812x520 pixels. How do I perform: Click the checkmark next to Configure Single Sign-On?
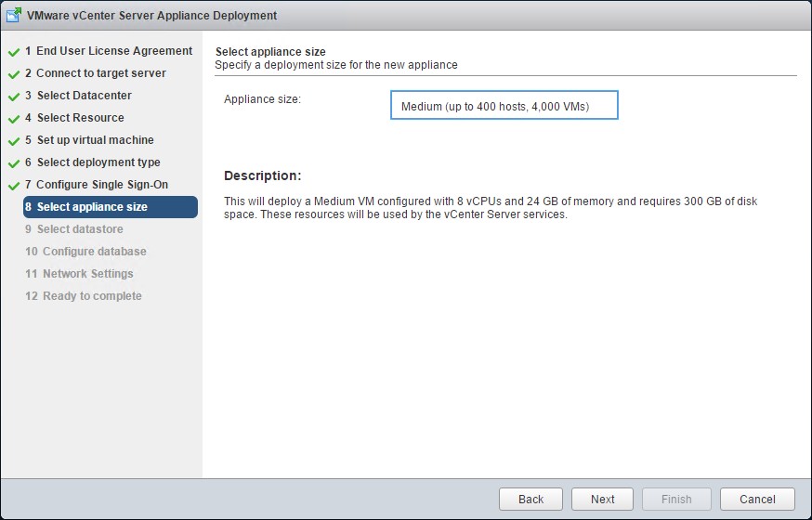click(14, 185)
